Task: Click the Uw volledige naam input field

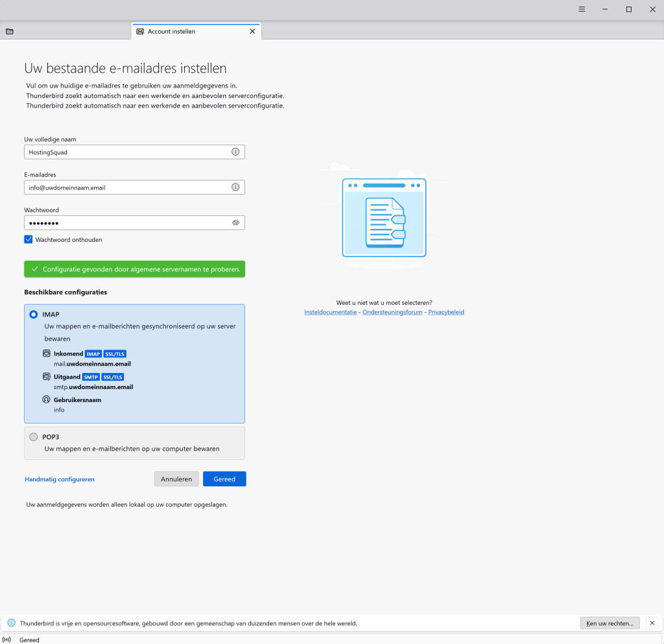Action: [134, 152]
